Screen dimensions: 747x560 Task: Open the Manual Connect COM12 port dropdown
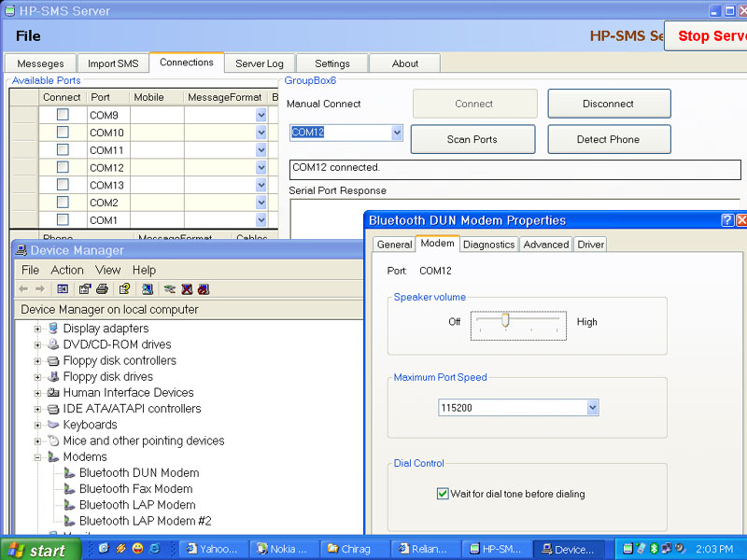(x=397, y=133)
